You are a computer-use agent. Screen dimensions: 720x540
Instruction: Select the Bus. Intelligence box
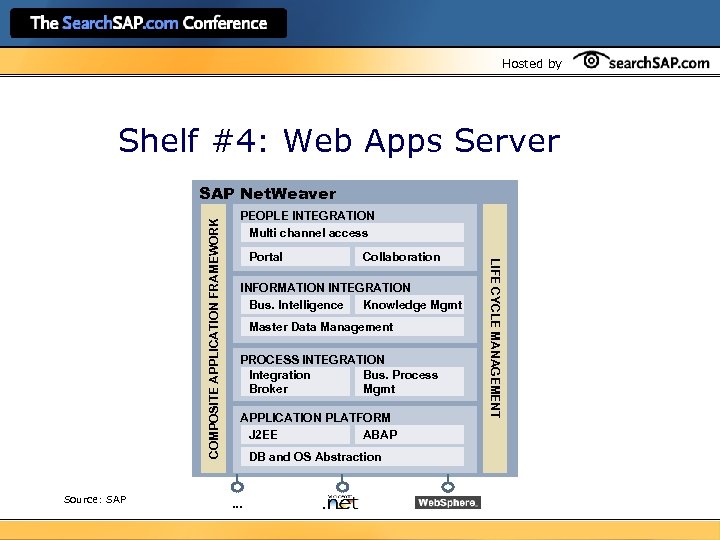(295, 305)
